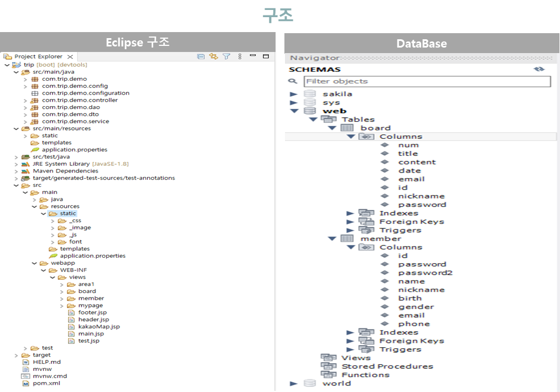Screen dimensions: 560x392
Task: Expand the sys schema
Action: tap(294, 103)
